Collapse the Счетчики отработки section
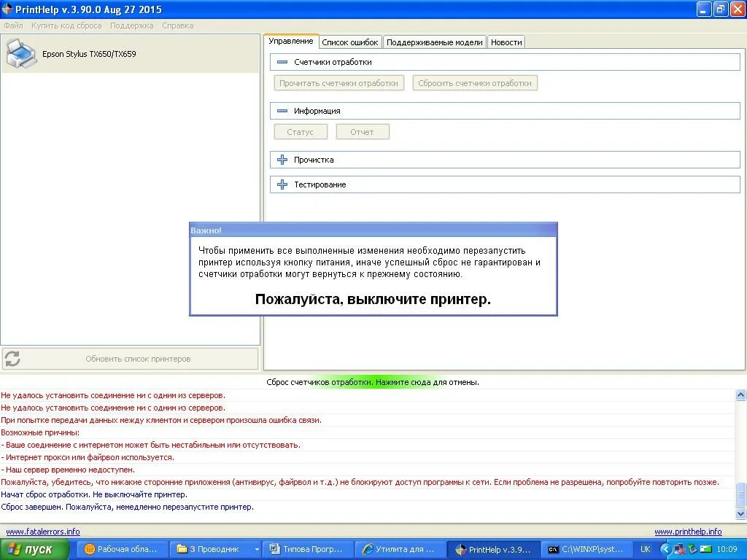 [x=282, y=62]
